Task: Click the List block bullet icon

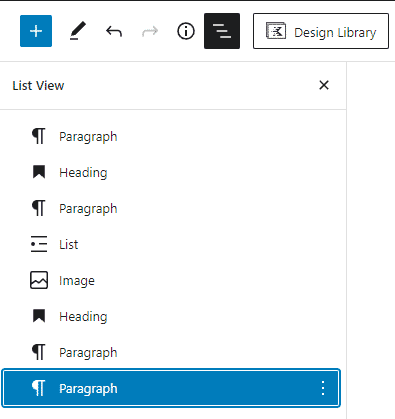Action: click(x=39, y=244)
